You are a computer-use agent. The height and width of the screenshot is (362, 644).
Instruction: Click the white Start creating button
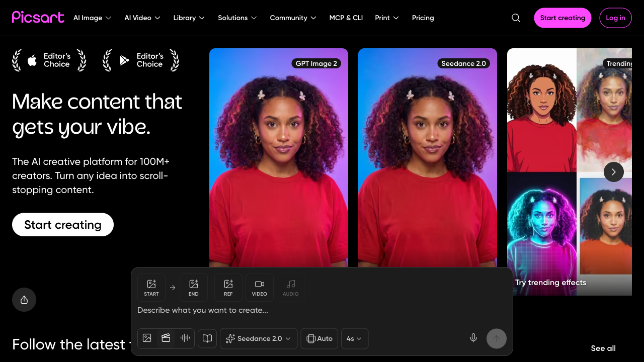coord(63,225)
